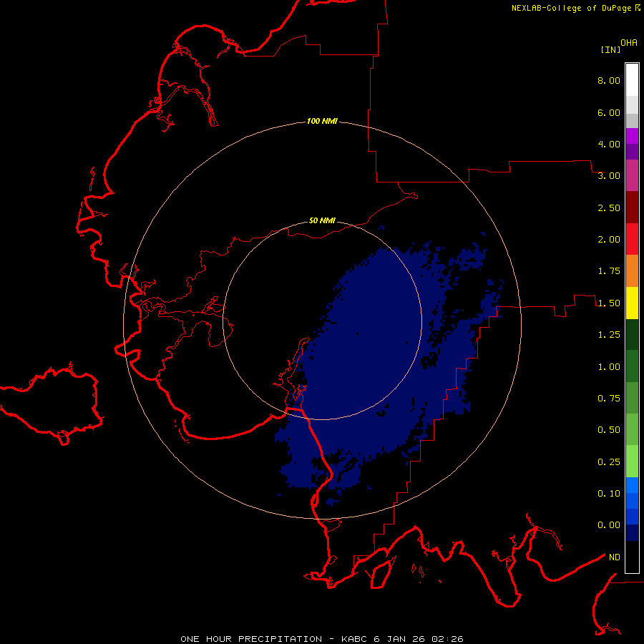
Task: Click the 6.00 legend value
Action: (609, 112)
